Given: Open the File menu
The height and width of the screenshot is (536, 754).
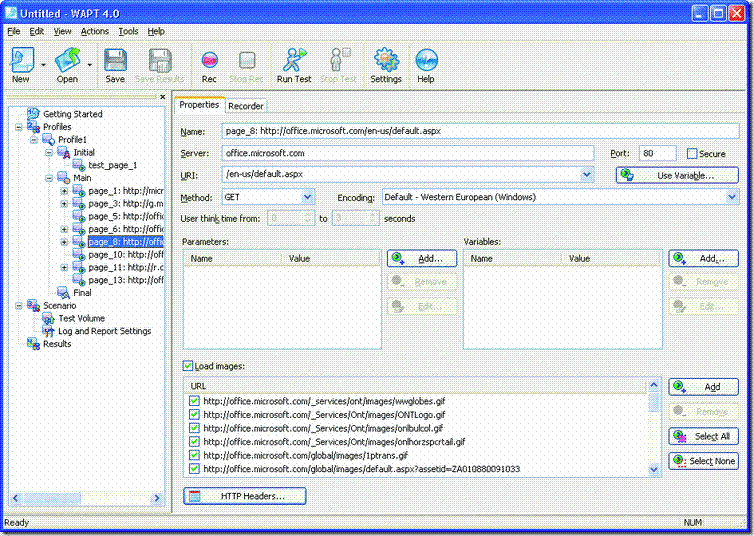Looking at the screenshot, I should coord(13,31).
